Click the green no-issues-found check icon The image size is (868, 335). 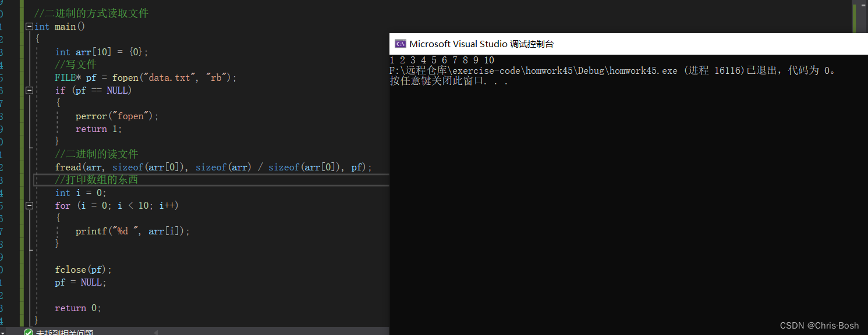point(28,332)
